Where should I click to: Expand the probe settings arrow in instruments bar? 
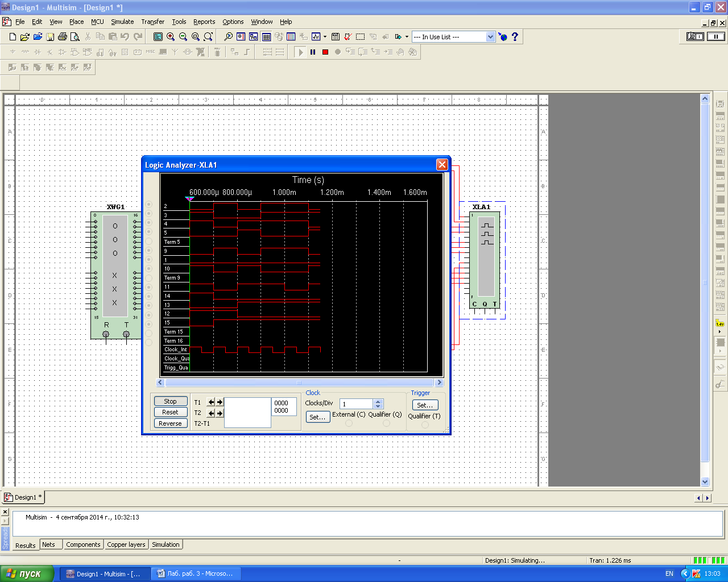tap(720, 331)
